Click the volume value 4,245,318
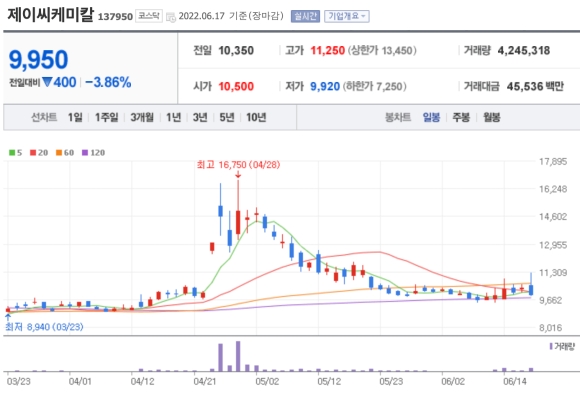The image size is (580, 393). [x=524, y=50]
